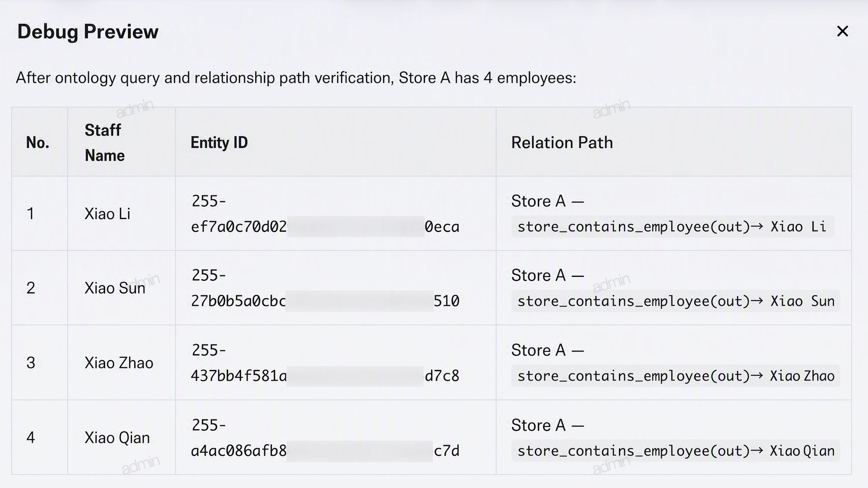
Task: Select entity ID starting ef7a0c70d02
Action: (325, 214)
